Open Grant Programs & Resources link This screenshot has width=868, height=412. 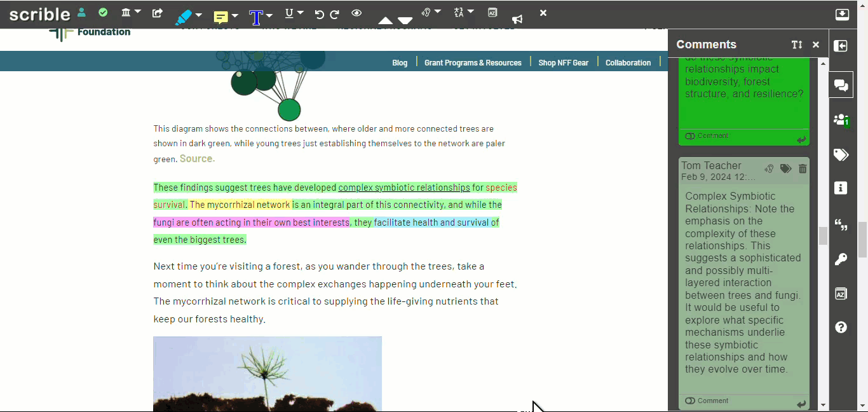(473, 62)
